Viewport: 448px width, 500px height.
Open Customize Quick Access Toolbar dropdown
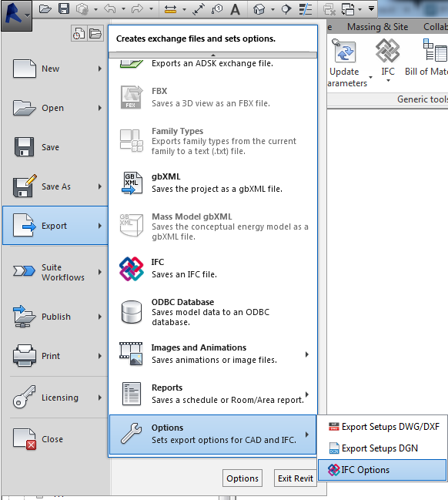click(371, 8)
